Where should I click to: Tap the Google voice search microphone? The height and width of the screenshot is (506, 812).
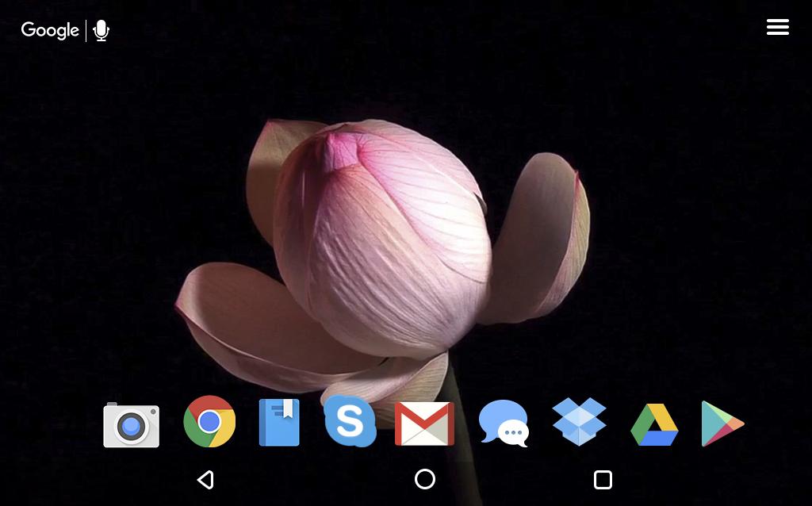[x=101, y=31]
